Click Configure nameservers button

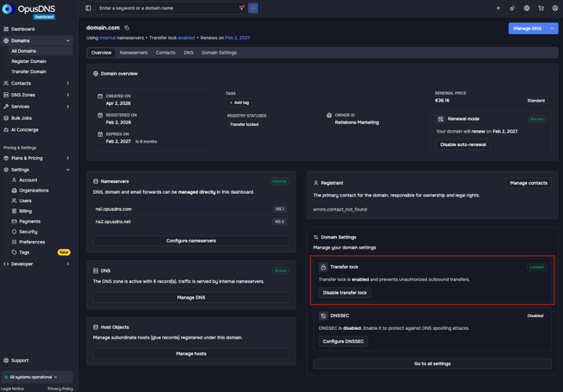pyautogui.click(x=191, y=241)
